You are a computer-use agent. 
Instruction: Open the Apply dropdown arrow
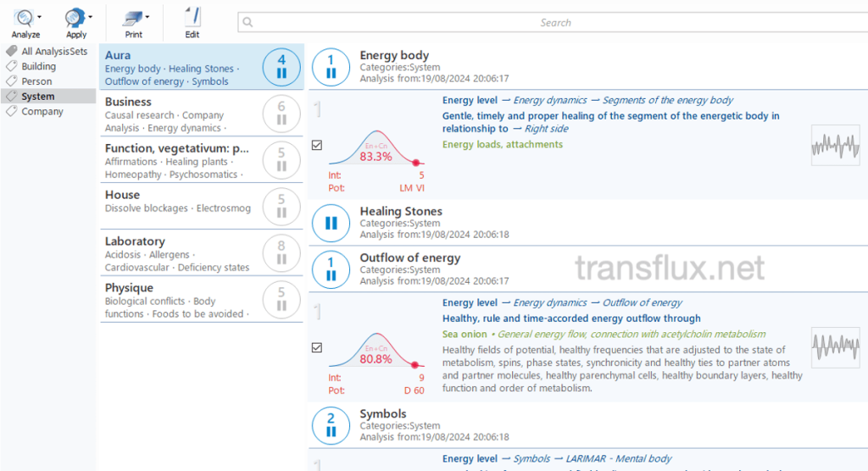point(91,17)
